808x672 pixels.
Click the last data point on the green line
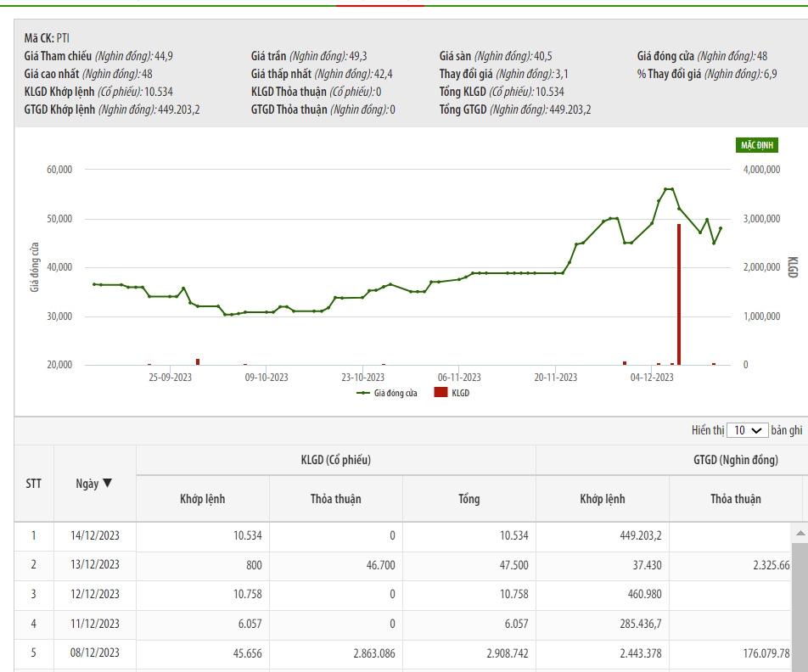click(721, 228)
